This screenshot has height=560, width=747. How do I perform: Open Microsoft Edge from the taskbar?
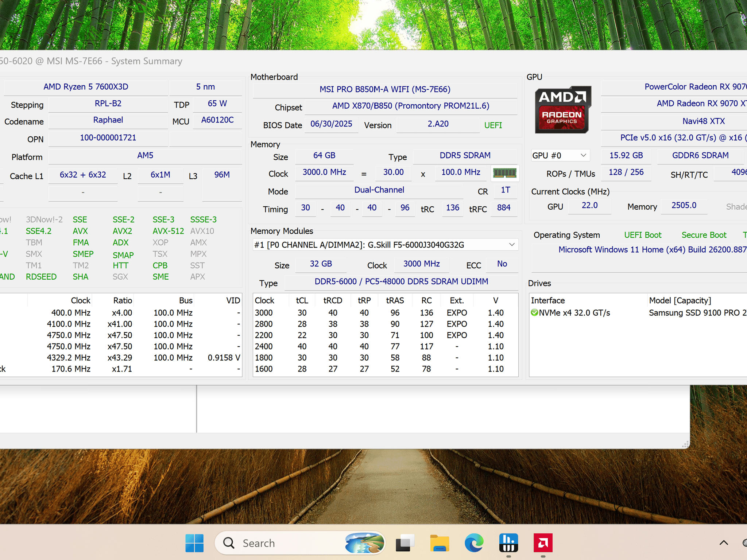474,543
